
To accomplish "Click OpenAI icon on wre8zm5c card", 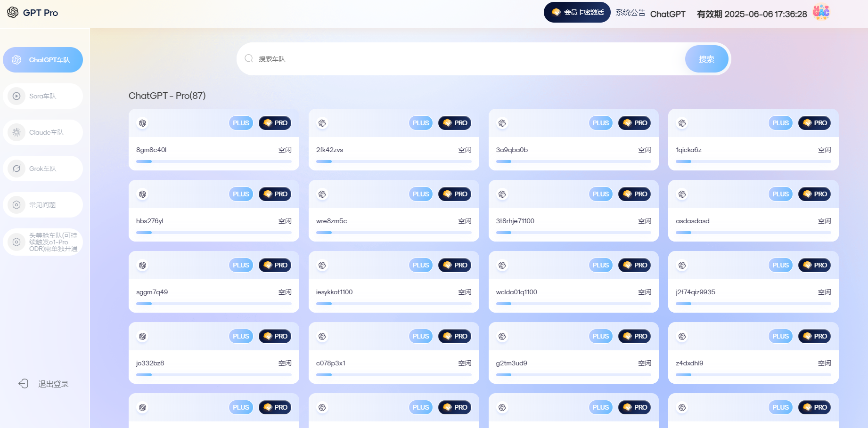I will pyautogui.click(x=322, y=194).
